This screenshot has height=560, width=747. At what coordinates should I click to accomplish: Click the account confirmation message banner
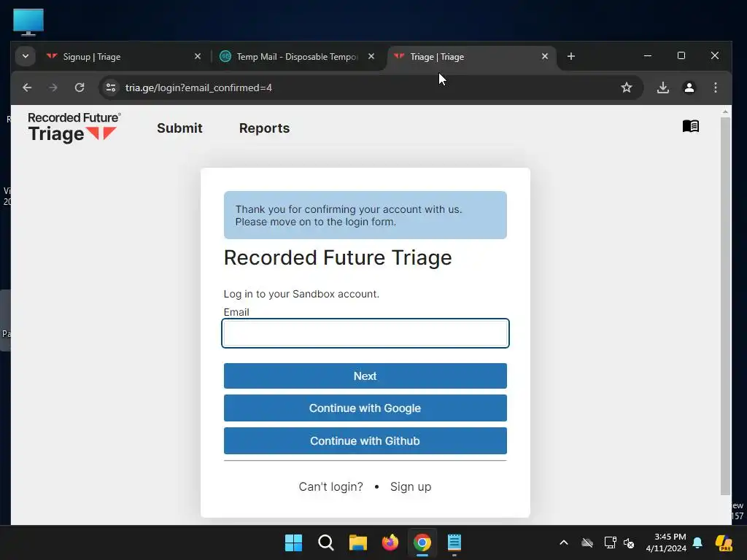365,215
